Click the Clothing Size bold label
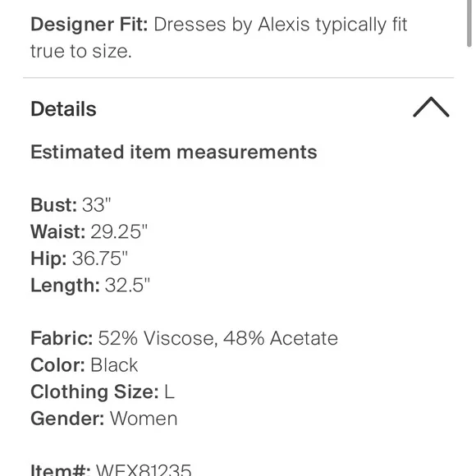Image resolution: width=476 pixels, height=476 pixels. [x=94, y=391]
